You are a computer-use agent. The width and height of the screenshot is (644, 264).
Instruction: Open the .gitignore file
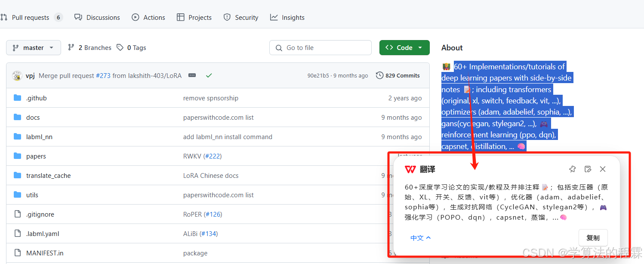(40, 214)
